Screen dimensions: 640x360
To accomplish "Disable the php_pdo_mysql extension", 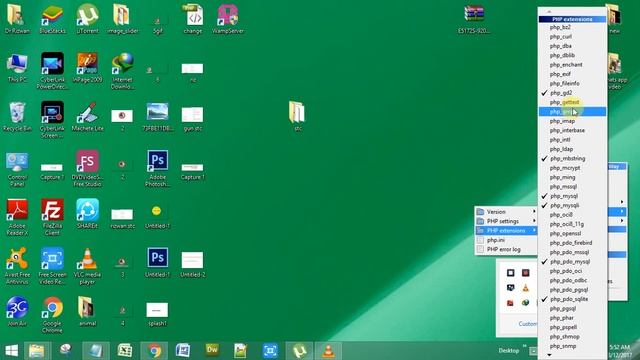I will (572, 262).
